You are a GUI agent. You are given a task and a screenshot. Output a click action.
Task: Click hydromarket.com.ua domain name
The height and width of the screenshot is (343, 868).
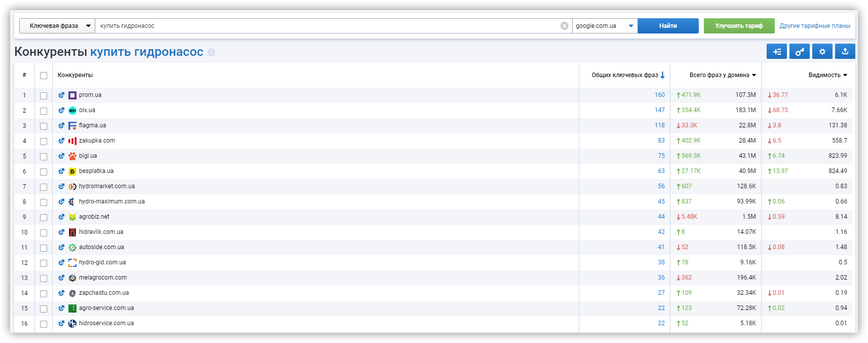coord(107,186)
